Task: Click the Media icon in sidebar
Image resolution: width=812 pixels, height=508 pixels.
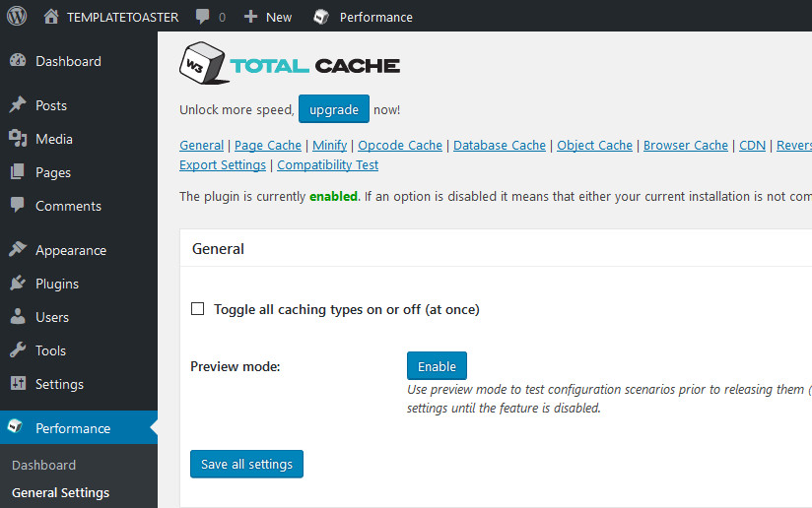Action: [18, 139]
